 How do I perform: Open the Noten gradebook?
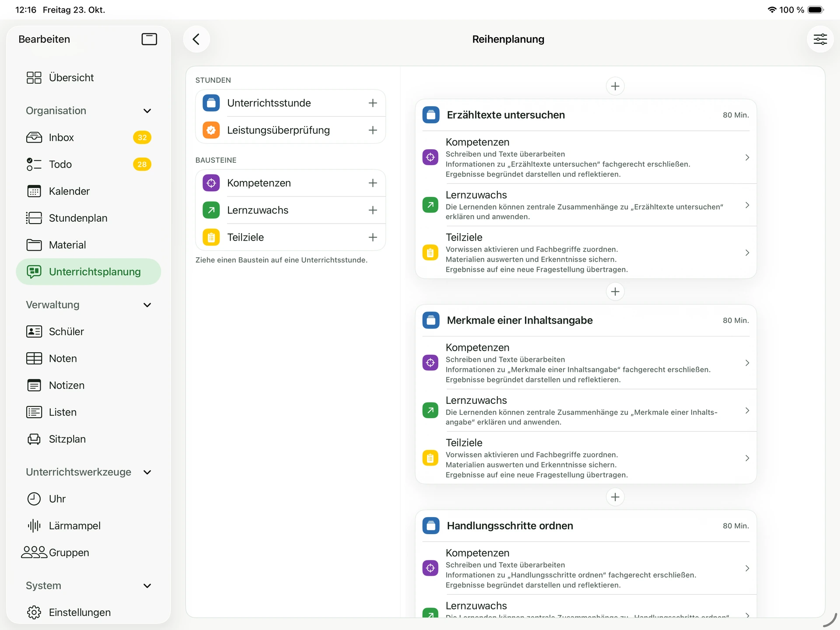click(x=88, y=359)
